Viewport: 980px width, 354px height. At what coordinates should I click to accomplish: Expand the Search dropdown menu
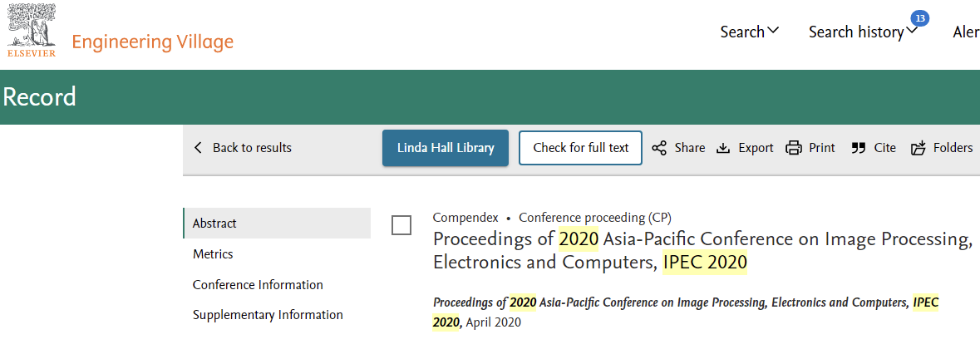(x=750, y=32)
